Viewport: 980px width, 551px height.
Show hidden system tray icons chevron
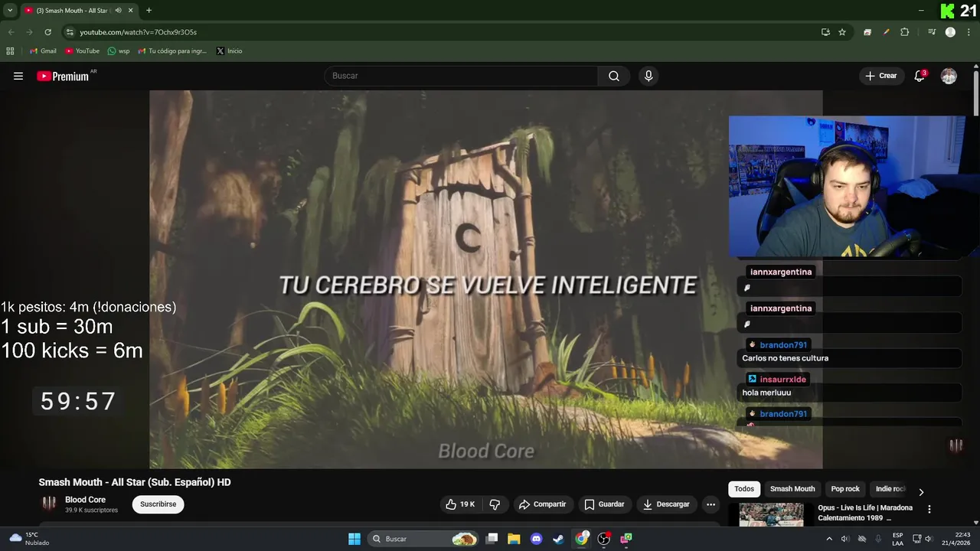click(x=828, y=539)
